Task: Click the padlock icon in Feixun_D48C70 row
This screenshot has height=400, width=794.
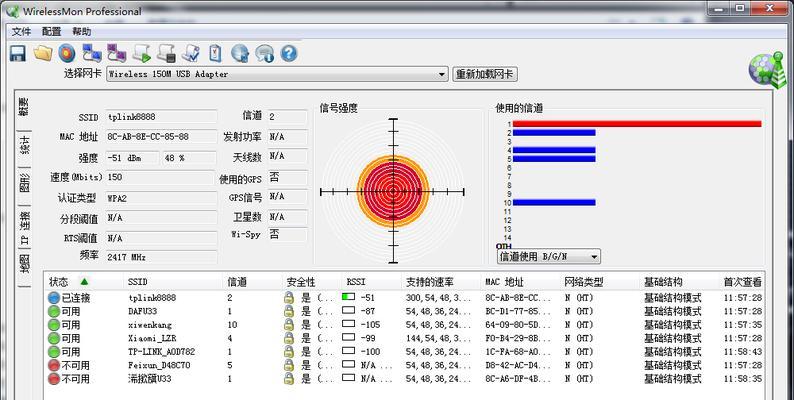Action: pos(289,365)
